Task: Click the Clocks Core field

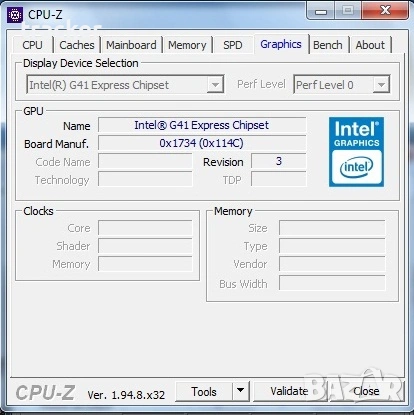Action: tap(145, 228)
